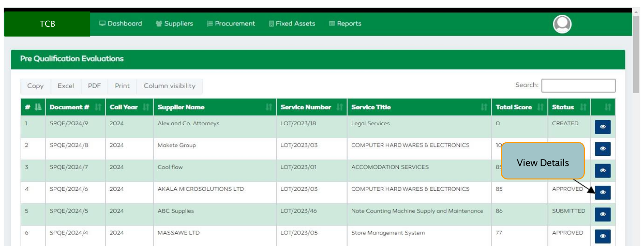Screen dimensions: 644x249
Task: Click supplier name Alex and Co. Attorneys
Action: (x=188, y=123)
